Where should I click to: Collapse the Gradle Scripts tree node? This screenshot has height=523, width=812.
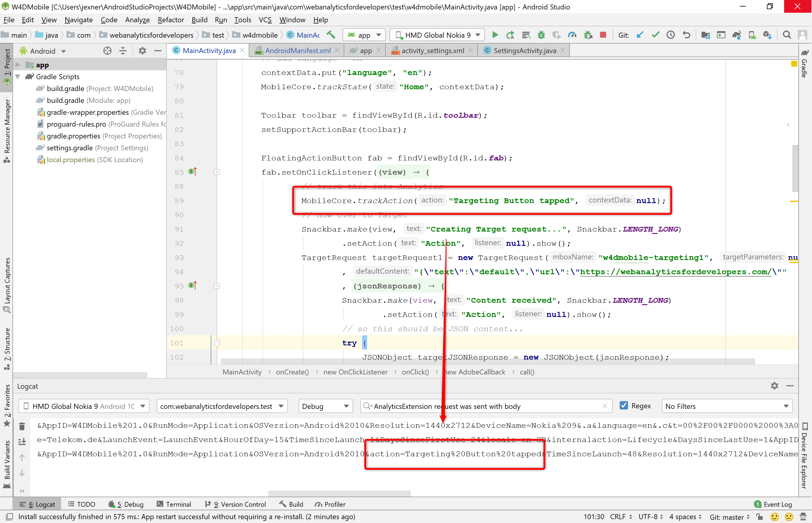[x=18, y=76]
